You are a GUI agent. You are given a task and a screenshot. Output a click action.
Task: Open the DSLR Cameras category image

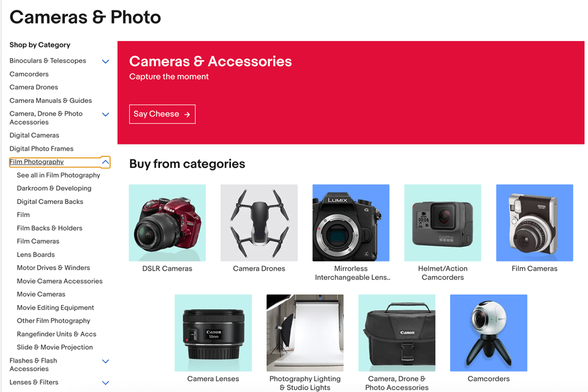click(167, 223)
